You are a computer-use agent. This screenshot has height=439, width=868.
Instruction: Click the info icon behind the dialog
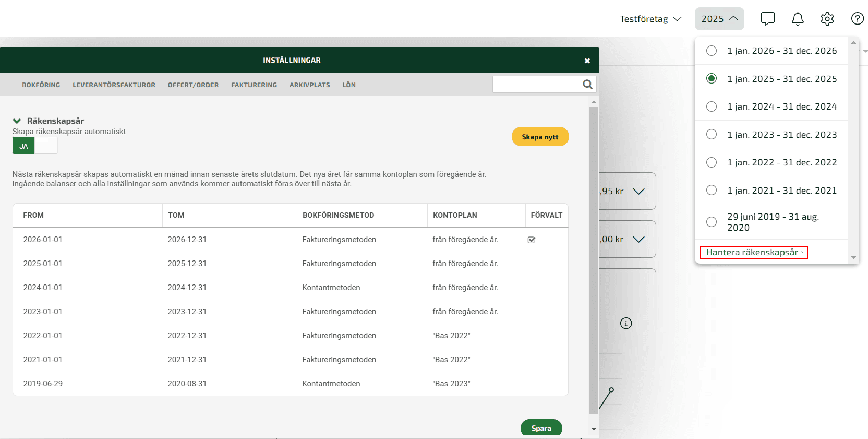tap(626, 323)
